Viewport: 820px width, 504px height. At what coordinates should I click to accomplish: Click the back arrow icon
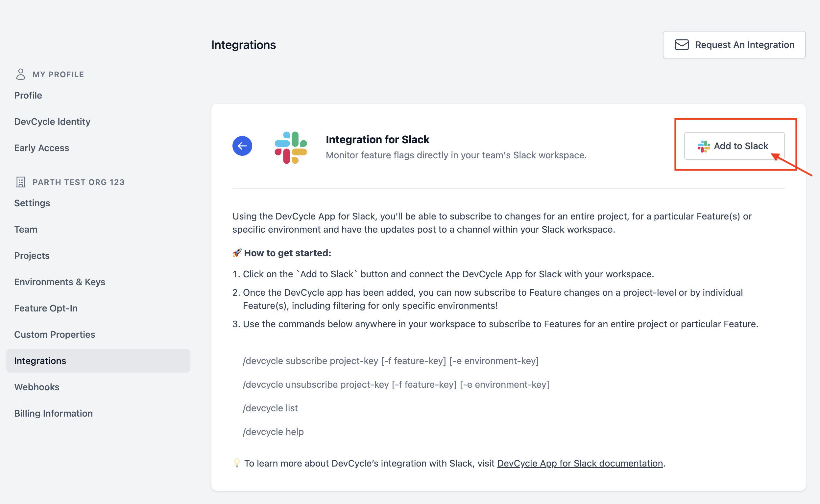pyautogui.click(x=243, y=146)
